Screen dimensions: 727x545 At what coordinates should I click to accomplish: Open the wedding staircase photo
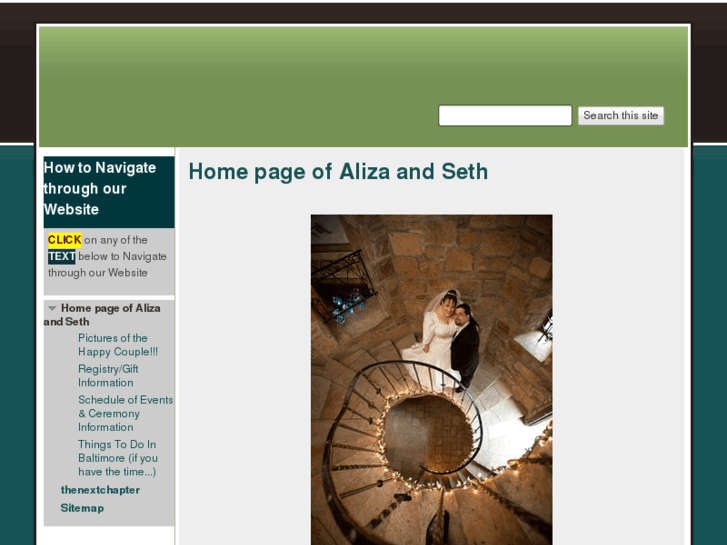coord(431,379)
